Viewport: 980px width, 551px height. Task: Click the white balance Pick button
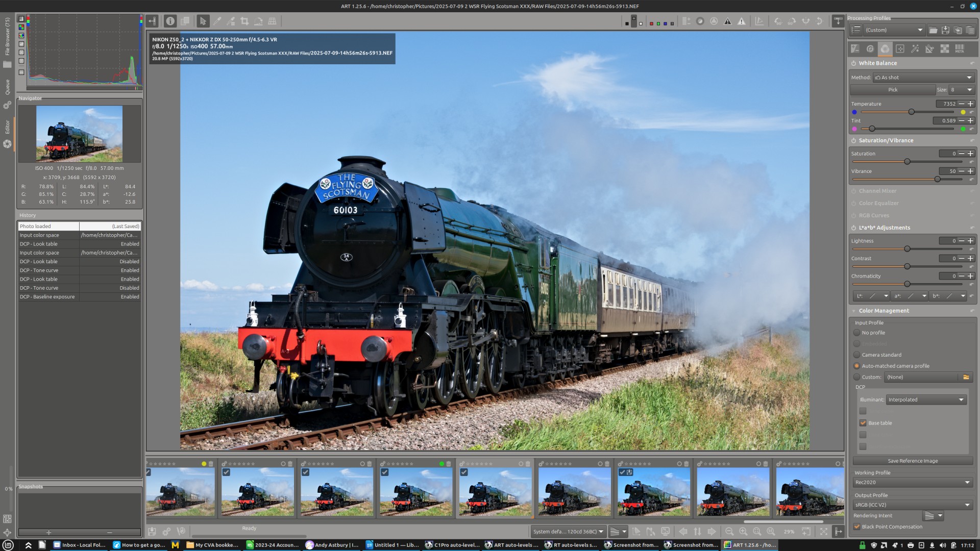point(892,90)
